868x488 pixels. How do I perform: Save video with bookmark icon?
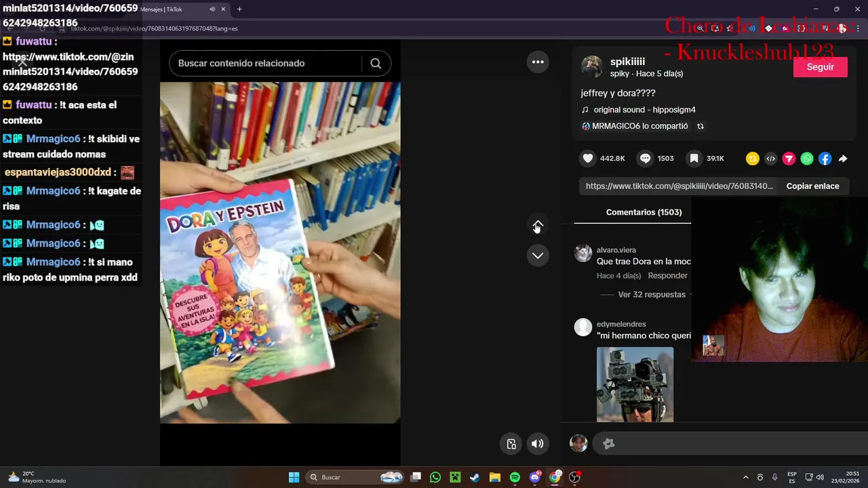[694, 158]
